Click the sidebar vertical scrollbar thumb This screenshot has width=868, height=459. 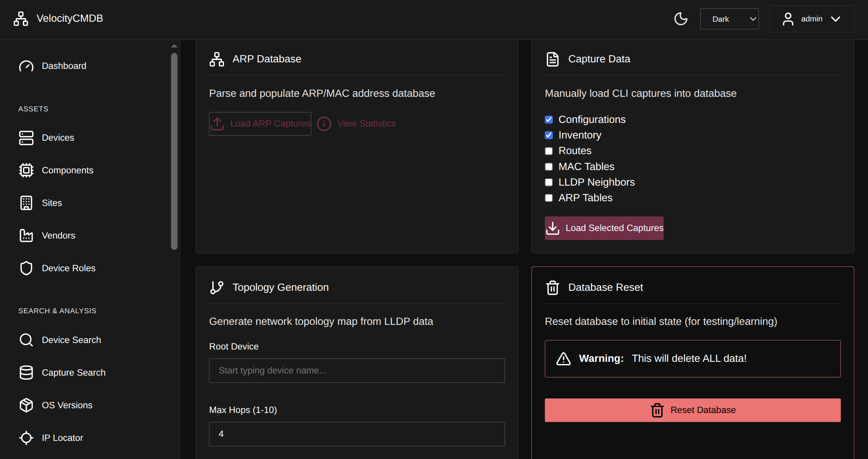click(174, 152)
